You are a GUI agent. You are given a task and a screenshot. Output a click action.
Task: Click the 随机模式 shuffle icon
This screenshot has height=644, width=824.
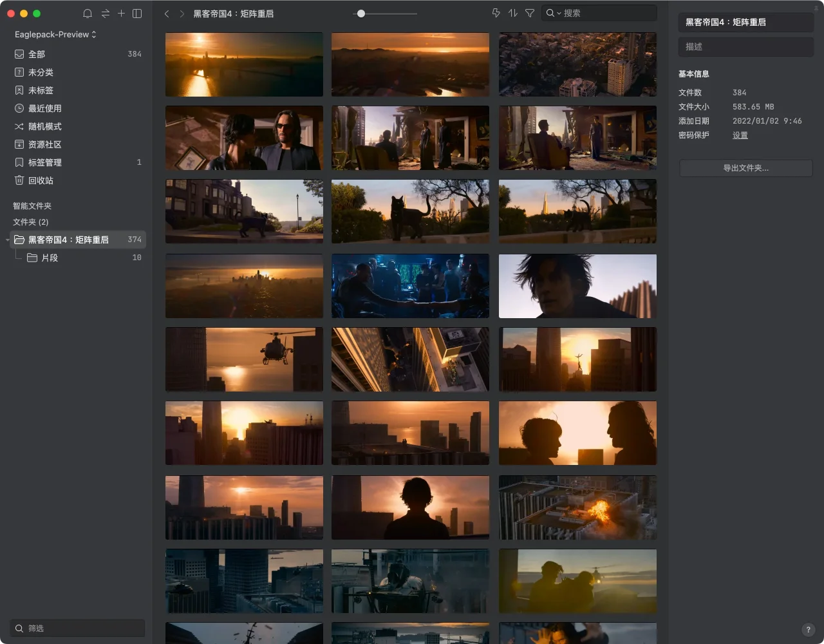point(19,126)
